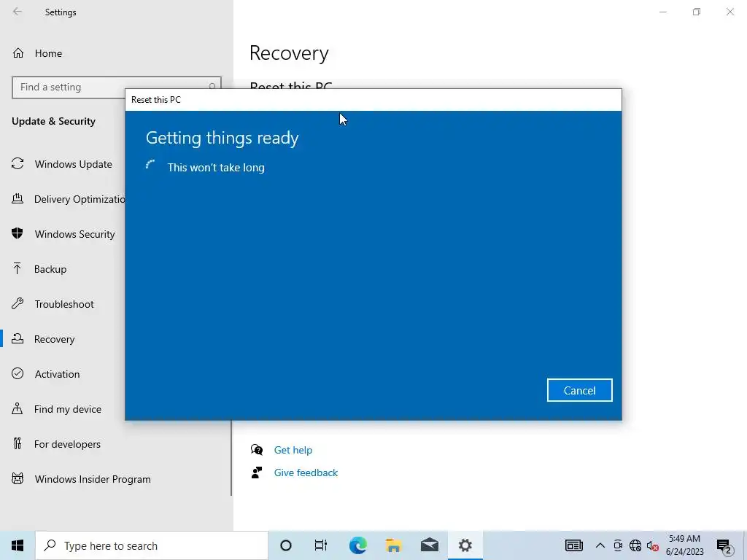Click the For developers tools icon
This screenshot has height=560, width=747.
[18, 443]
